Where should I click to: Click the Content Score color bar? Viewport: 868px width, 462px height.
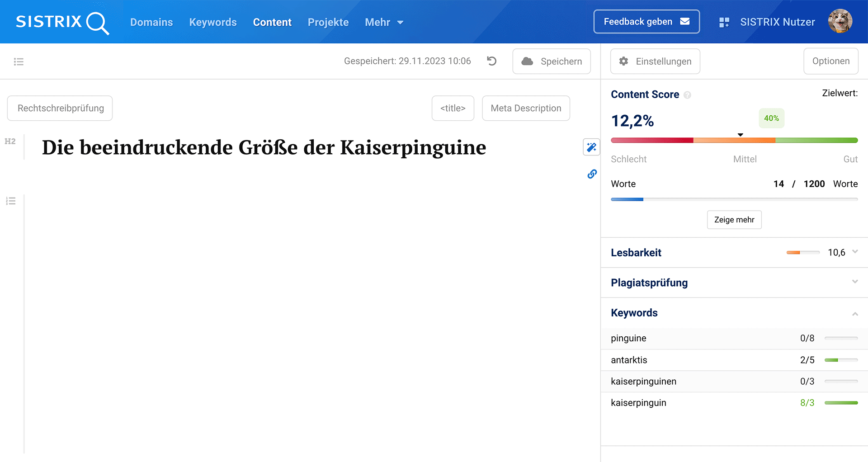tap(734, 141)
